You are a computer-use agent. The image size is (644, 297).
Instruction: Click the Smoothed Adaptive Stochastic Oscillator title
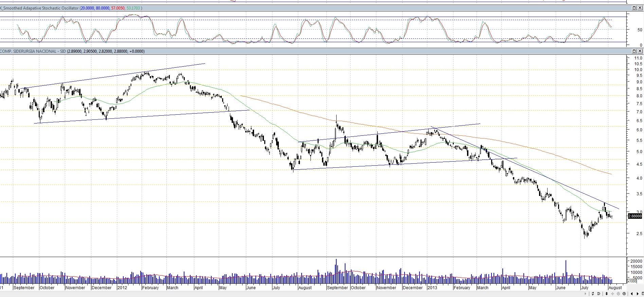pos(39,8)
